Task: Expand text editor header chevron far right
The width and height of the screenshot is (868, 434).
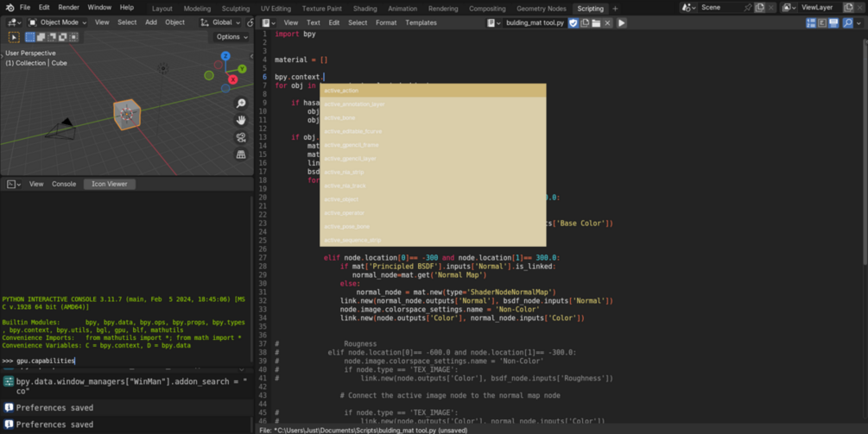Action: (x=859, y=22)
